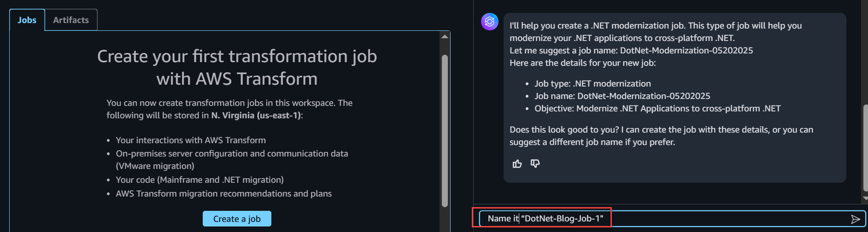The width and height of the screenshot is (868, 232).
Task: Click 'Your code (Mainframe and .NET migration)' bullet
Action: point(199,180)
